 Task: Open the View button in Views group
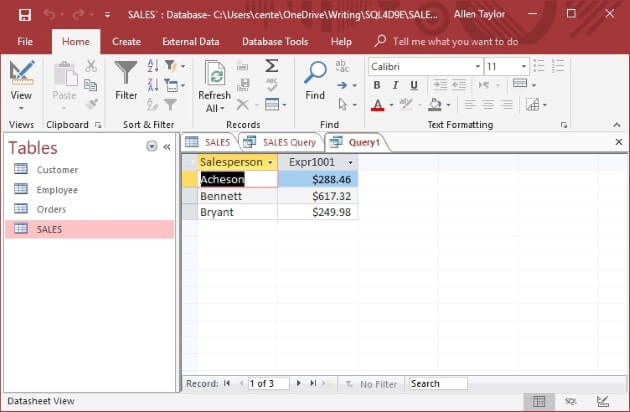pyautogui.click(x=21, y=82)
